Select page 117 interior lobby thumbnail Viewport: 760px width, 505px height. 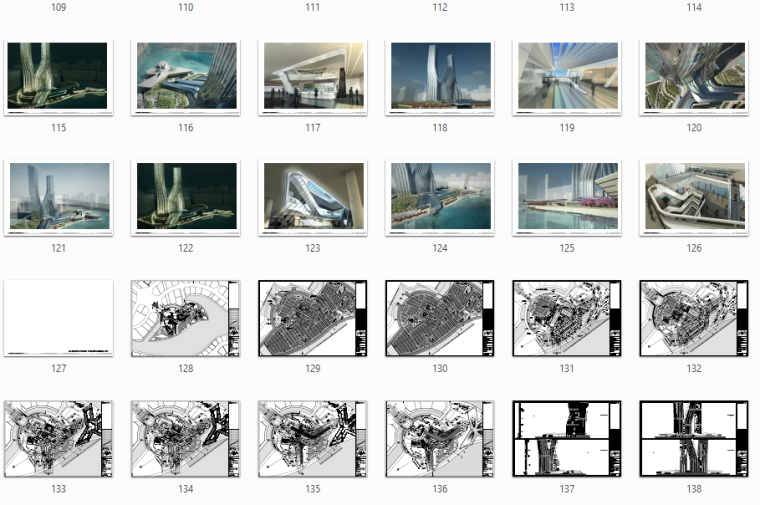pyautogui.click(x=313, y=78)
